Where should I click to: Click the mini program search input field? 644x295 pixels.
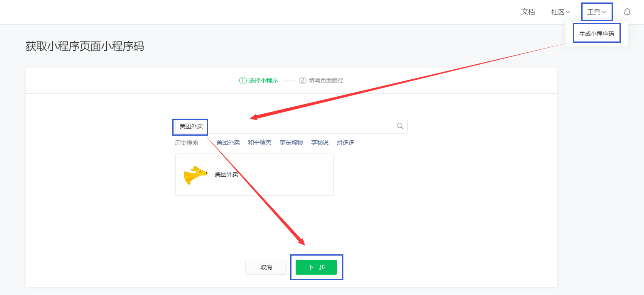coord(291,126)
